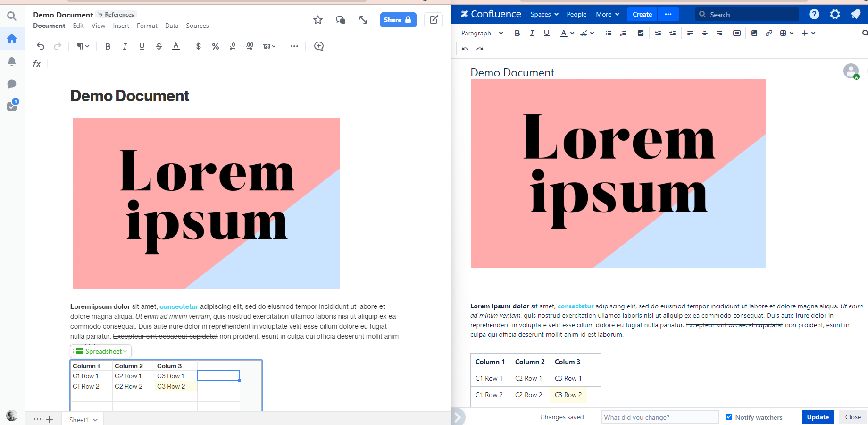Toggle bold in Confluence editor

[x=517, y=33]
